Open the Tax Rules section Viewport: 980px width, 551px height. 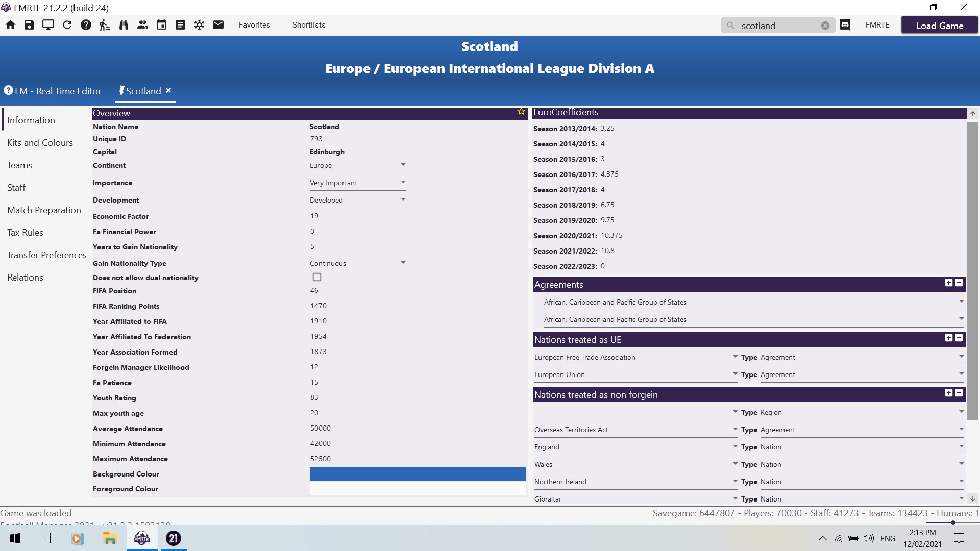pyautogui.click(x=25, y=233)
